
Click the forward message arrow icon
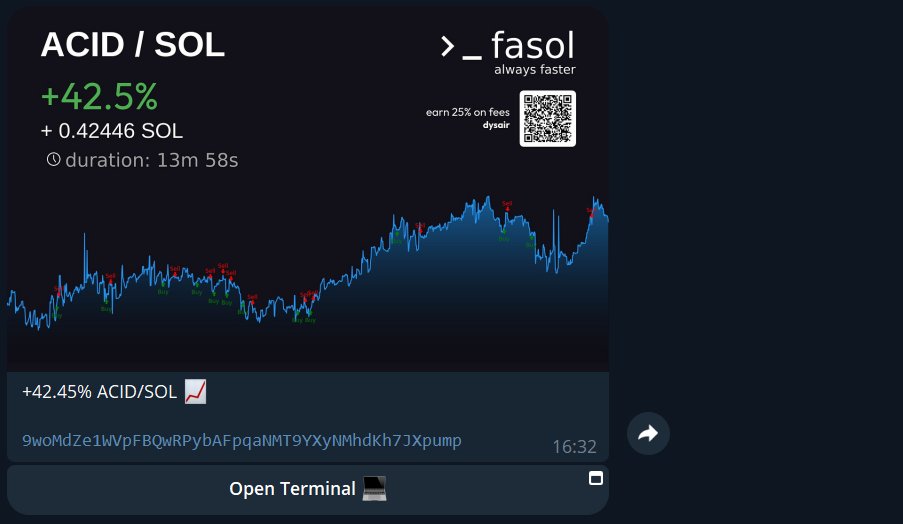coord(648,434)
